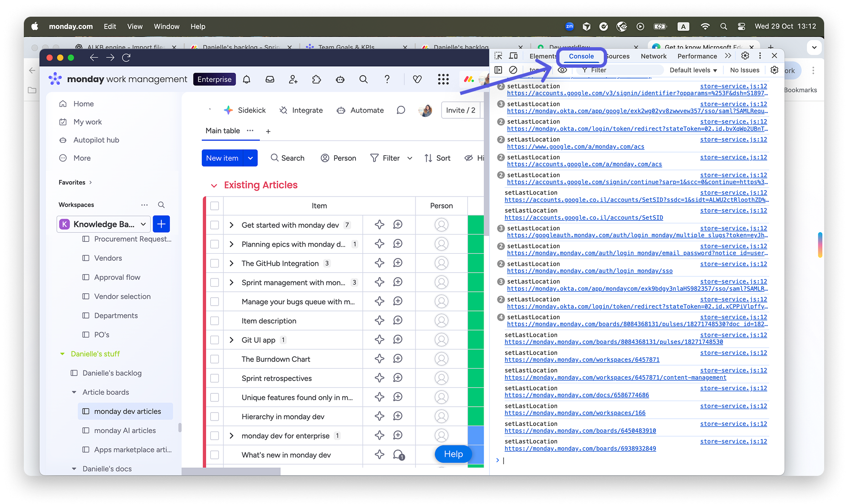Click the Sidekick sparkle button

coord(245,110)
